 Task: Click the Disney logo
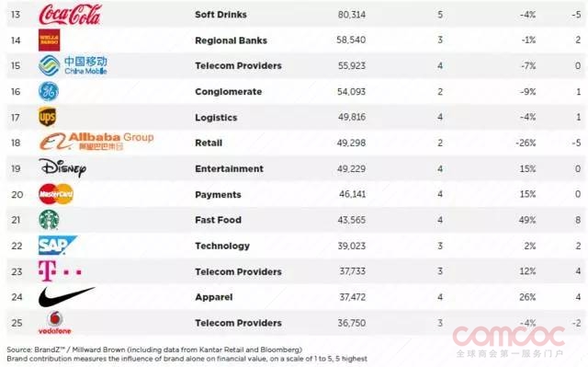click(x=62, y=167)
